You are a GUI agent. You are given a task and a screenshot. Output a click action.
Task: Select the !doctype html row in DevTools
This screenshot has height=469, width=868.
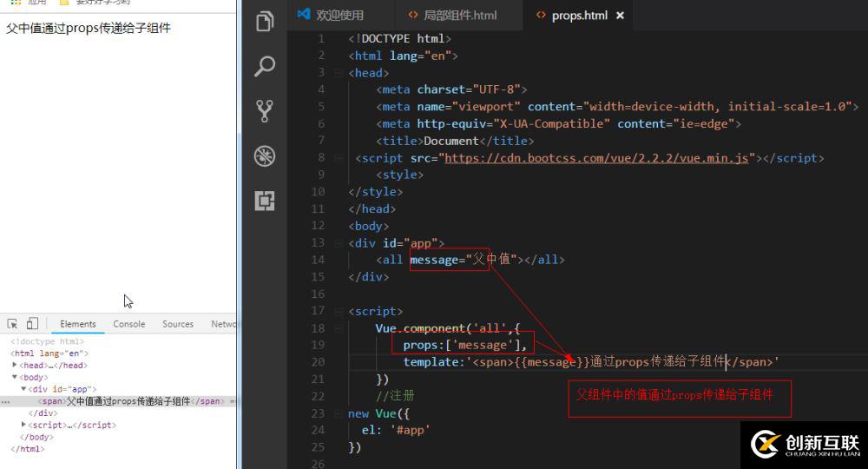click(x=47, y=341)
